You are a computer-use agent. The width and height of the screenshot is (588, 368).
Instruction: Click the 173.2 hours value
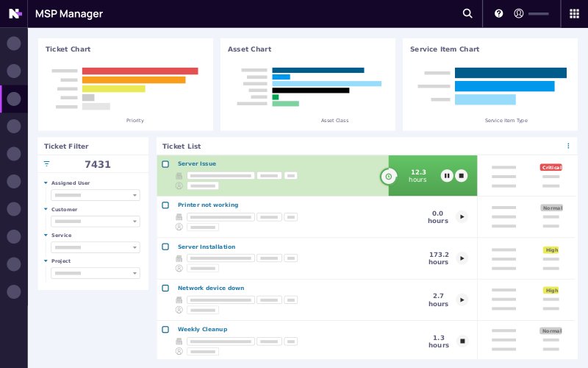(439, 258)
